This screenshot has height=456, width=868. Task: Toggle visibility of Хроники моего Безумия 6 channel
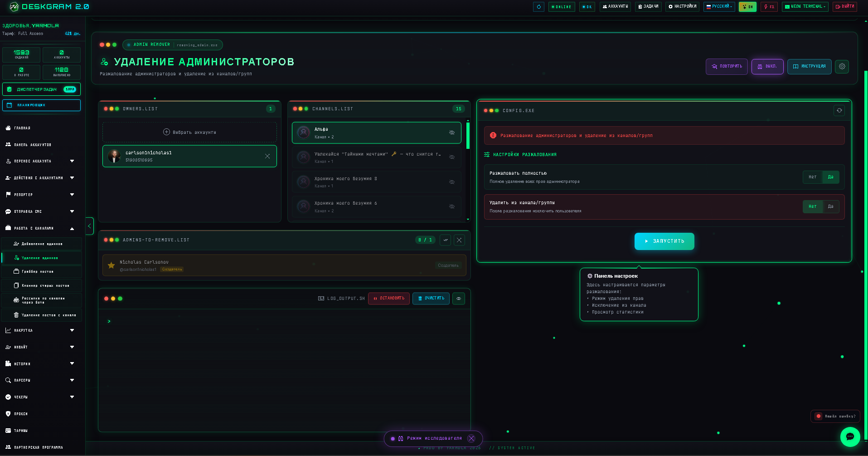(x=452, y=206)
